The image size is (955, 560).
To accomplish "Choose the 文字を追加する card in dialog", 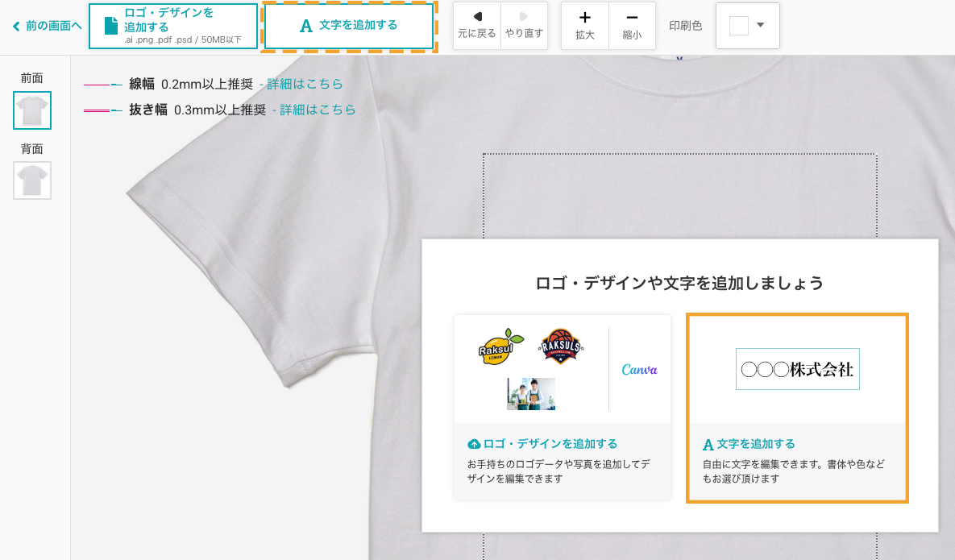I will coord(797,408).
